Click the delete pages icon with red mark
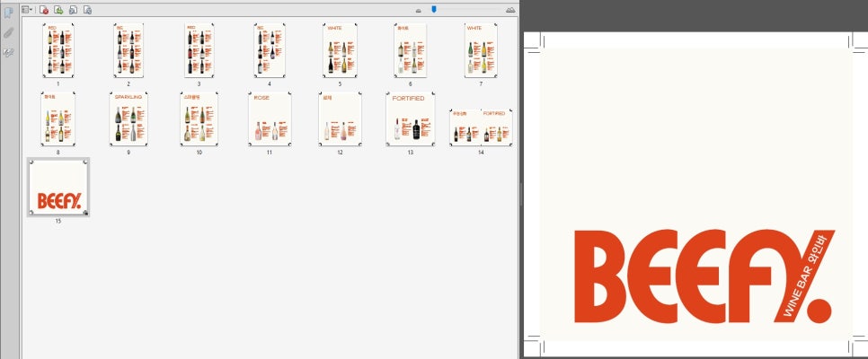The width and height of the screenshot is (868, 359). point(44,9)
